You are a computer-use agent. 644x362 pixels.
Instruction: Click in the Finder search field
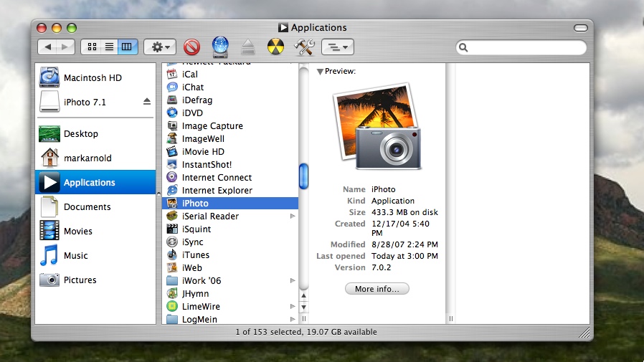click(x=521, y=47)
